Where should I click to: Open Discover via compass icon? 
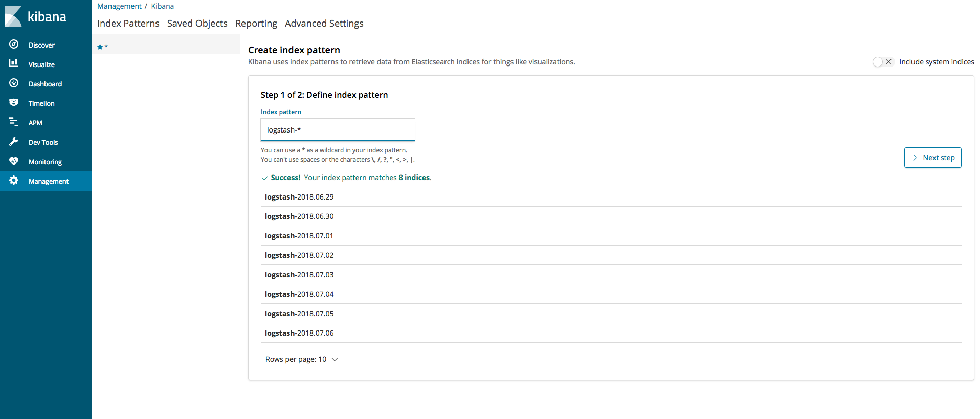[14, 45]
